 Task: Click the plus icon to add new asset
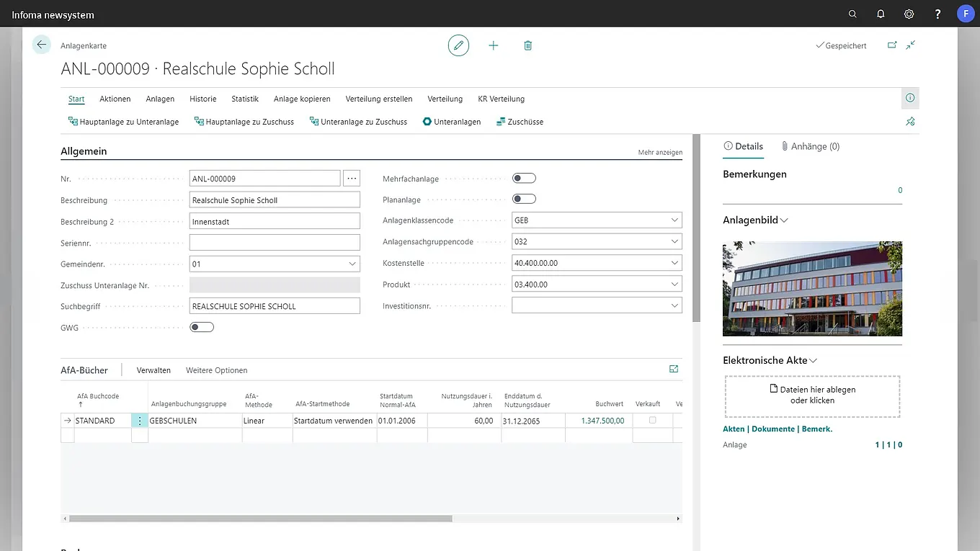pyautogui.click(x=494, y=45)
